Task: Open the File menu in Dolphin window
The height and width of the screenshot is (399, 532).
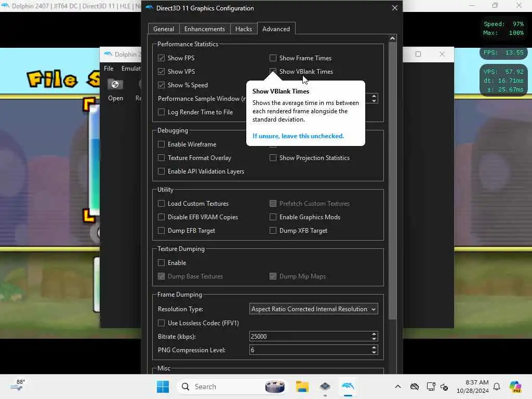Action: click(109, 69)
